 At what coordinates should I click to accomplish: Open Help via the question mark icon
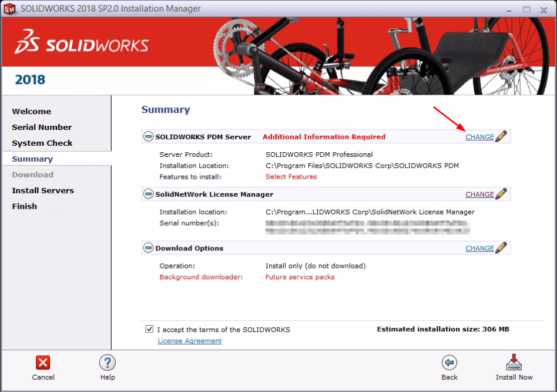(108, 363)
